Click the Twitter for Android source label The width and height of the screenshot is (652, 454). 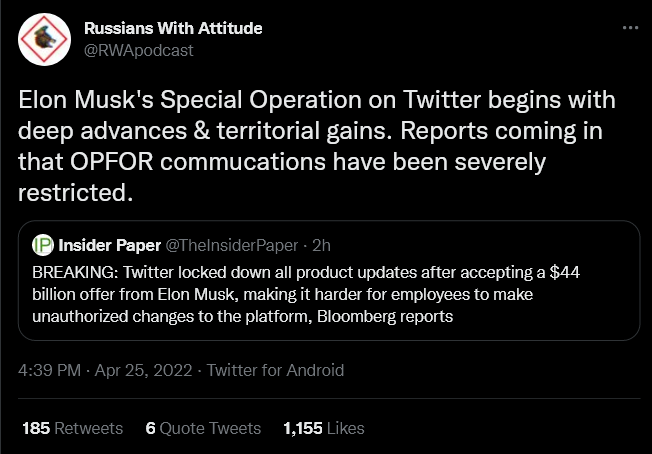tap(275, 370)
